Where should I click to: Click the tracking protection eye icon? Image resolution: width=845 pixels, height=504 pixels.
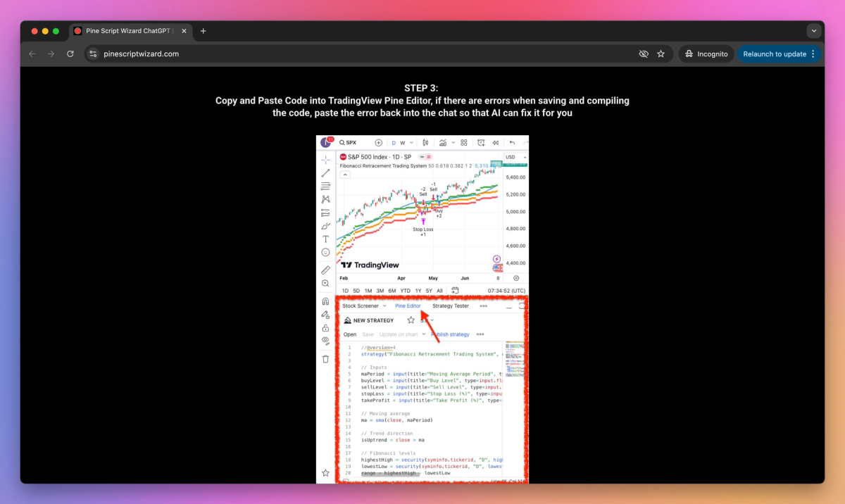coord(643,53)
